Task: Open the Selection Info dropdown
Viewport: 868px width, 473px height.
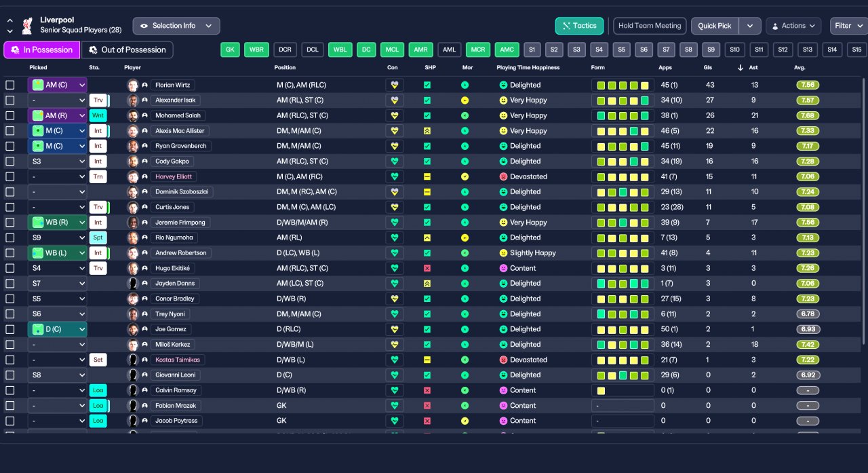Action: click(x=176, y=26)
